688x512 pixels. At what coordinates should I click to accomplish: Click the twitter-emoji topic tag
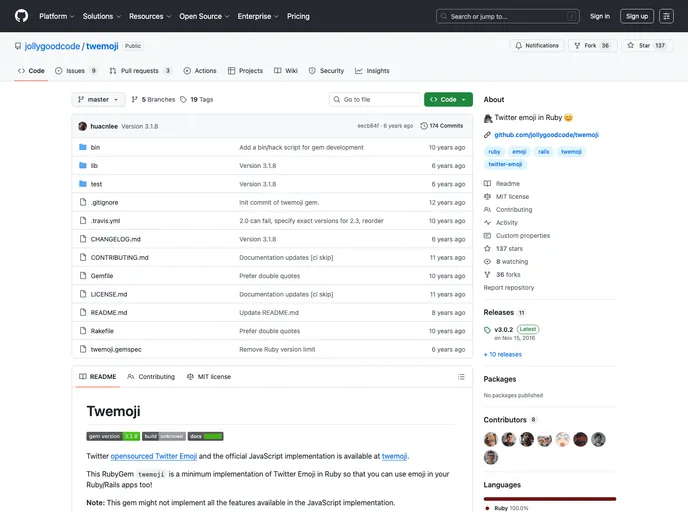coord(505,165)
